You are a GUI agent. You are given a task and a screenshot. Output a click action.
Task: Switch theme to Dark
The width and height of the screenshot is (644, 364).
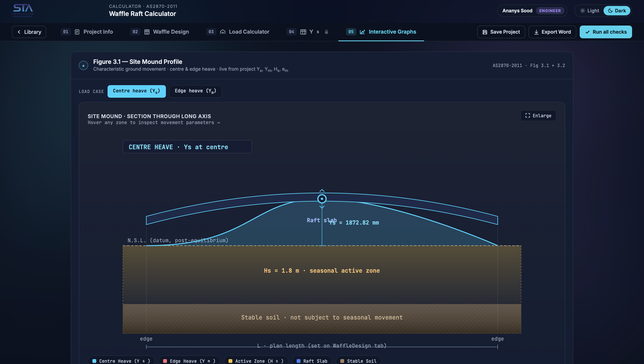617,11
